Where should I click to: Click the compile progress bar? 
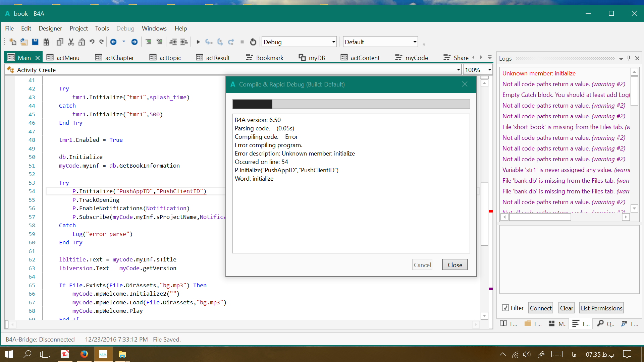(x=351, y=104)
